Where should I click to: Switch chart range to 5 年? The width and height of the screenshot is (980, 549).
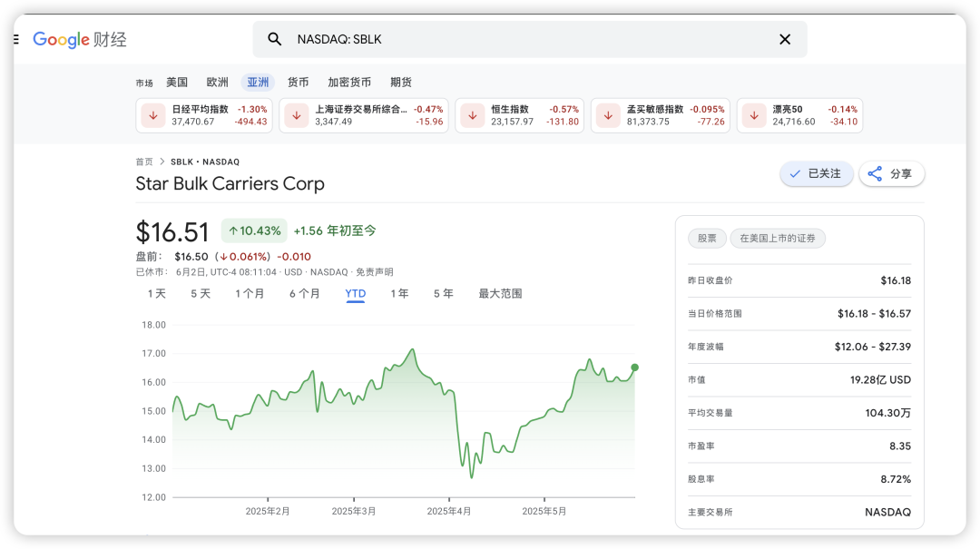(444, 294)
